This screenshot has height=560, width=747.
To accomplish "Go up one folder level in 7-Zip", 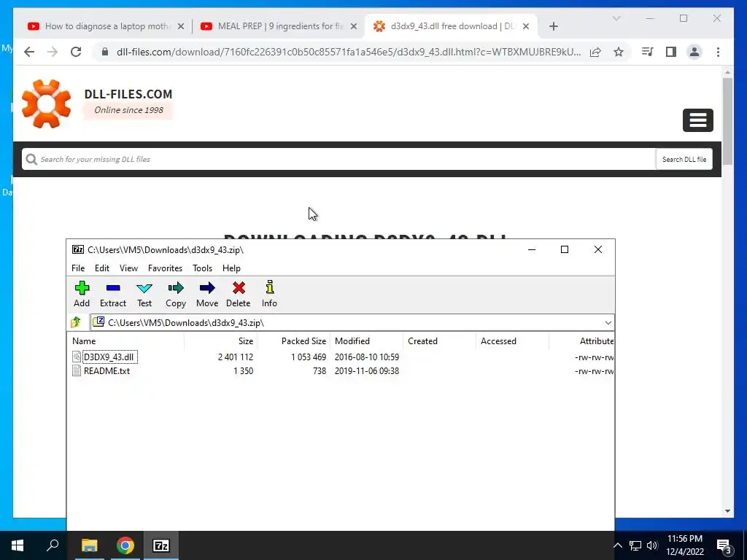I will (76, 322).
